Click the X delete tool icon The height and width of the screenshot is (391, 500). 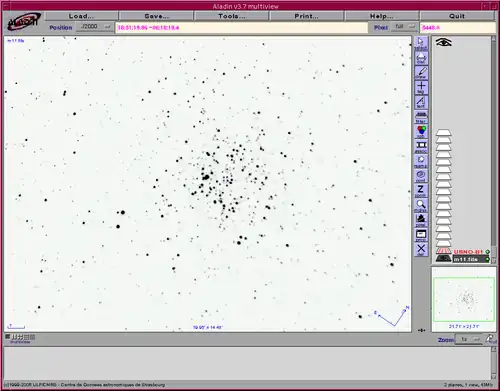pyautogui.click(x=421, y=249)
